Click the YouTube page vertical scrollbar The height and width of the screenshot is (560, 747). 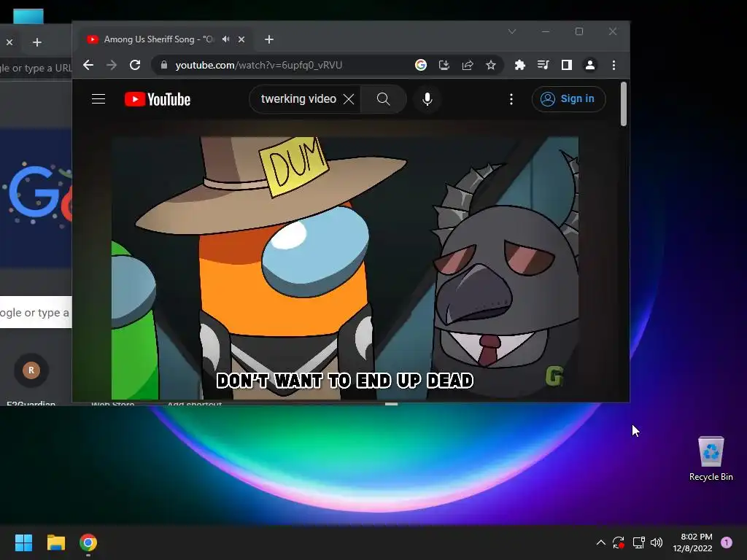[624, 104]
